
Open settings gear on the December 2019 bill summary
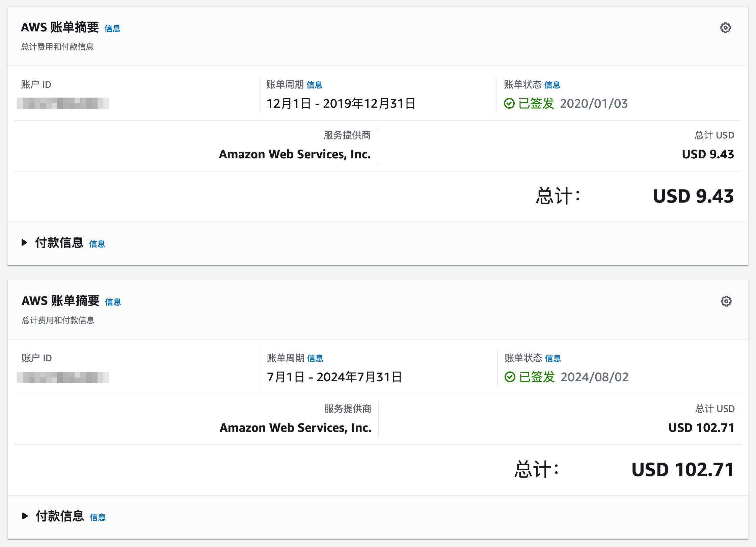pyautogui.click(x=725, y=28)
